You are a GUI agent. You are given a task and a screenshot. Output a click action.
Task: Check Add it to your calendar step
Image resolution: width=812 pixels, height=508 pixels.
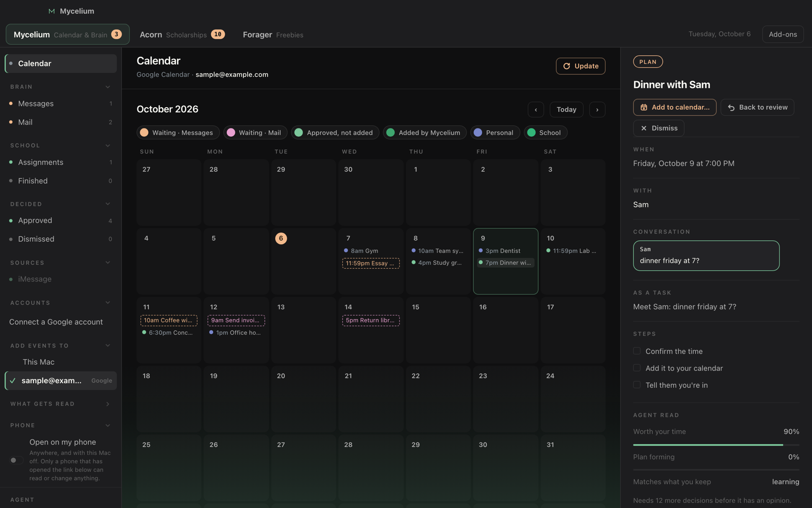click(637, 368)
